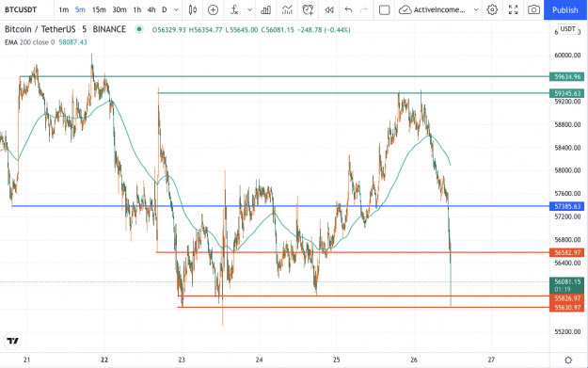The image size is (588, 368).
Task: Expand the timeframe list dropdown arrow
Action: (176, 9)
